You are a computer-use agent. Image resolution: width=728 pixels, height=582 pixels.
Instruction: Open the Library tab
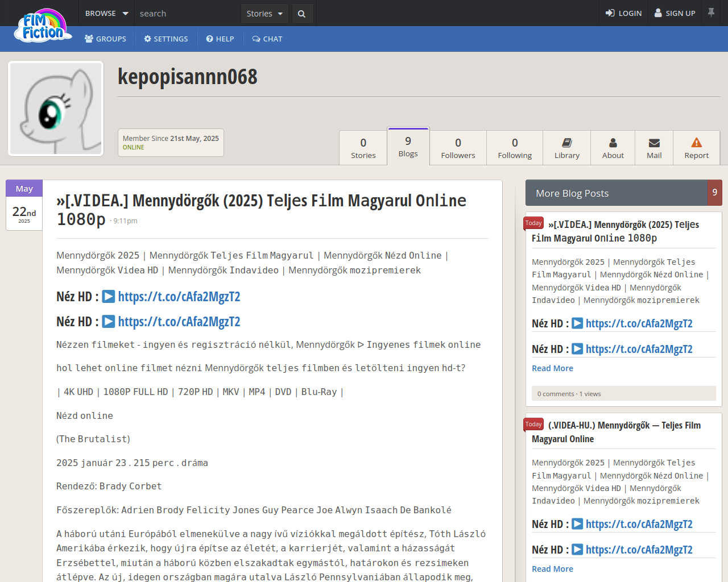pos(567,148)
